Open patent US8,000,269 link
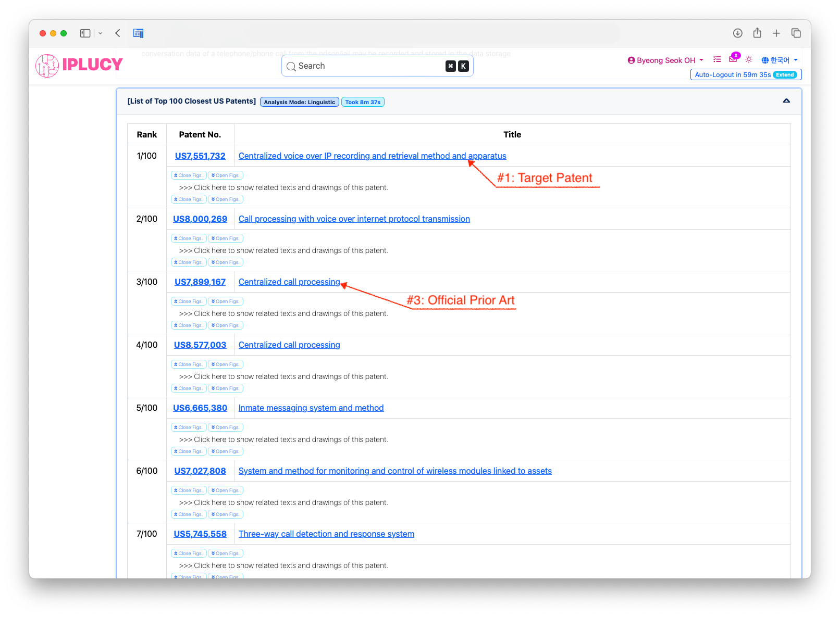The width and height of the screenshot is (840, 617). coord(200,219)
